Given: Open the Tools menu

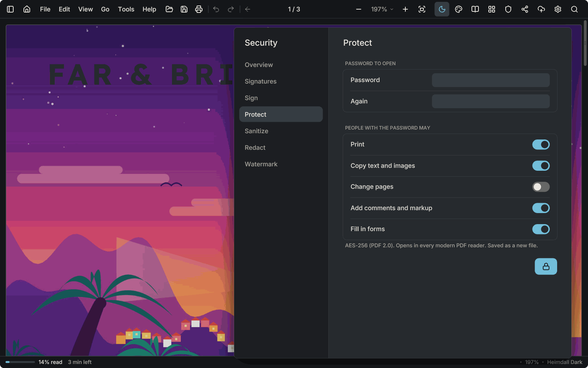Looking at the screenshot, I should (126, 9).
